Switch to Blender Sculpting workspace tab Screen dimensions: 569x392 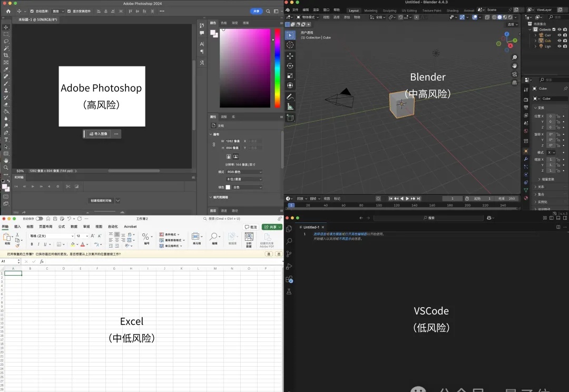click(x=389, y=11)
